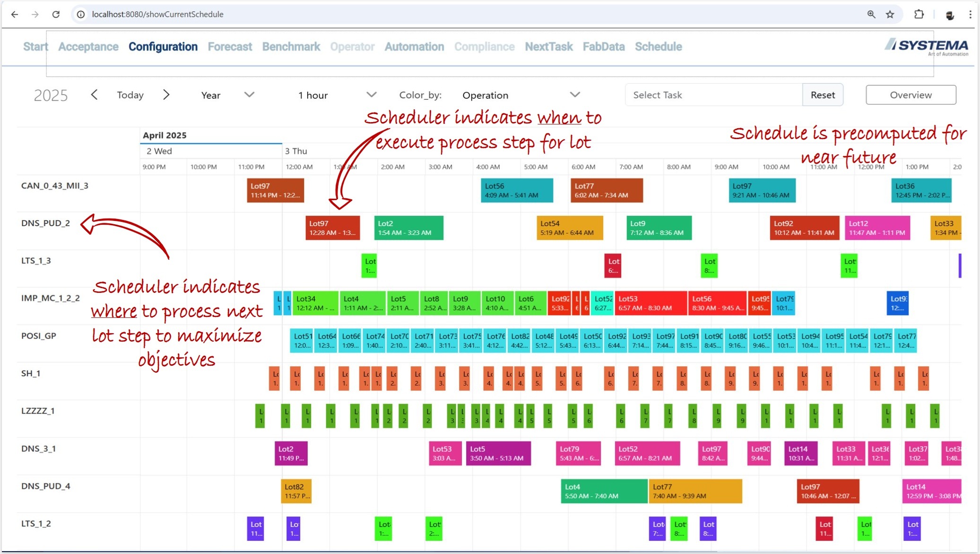Click the browser back arrow

15,14
